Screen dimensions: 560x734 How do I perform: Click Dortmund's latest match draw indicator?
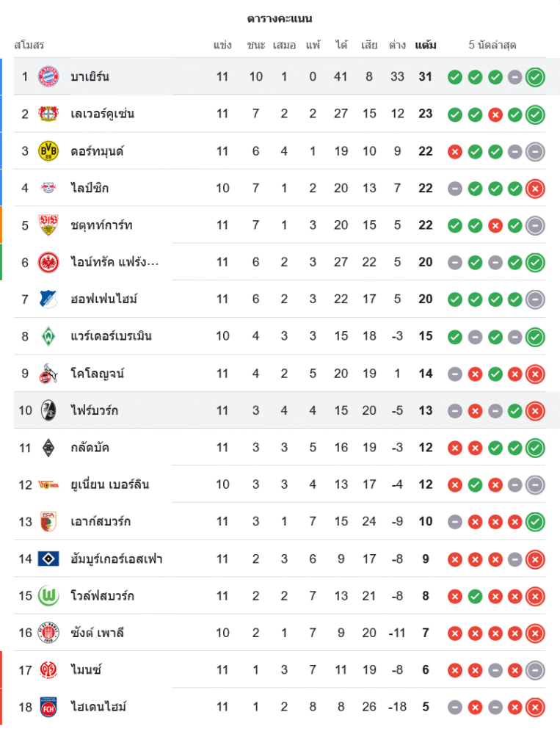tap(535, 151)
